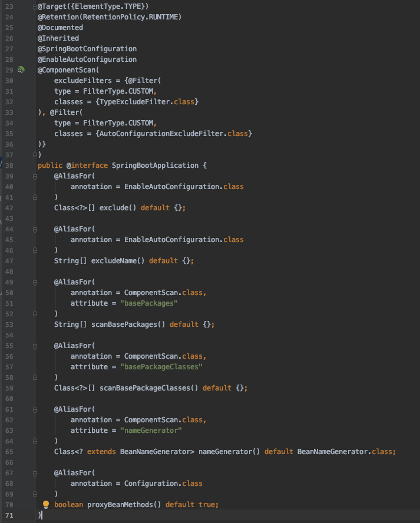Click the exclude() method name on line 42

[118, 208]
